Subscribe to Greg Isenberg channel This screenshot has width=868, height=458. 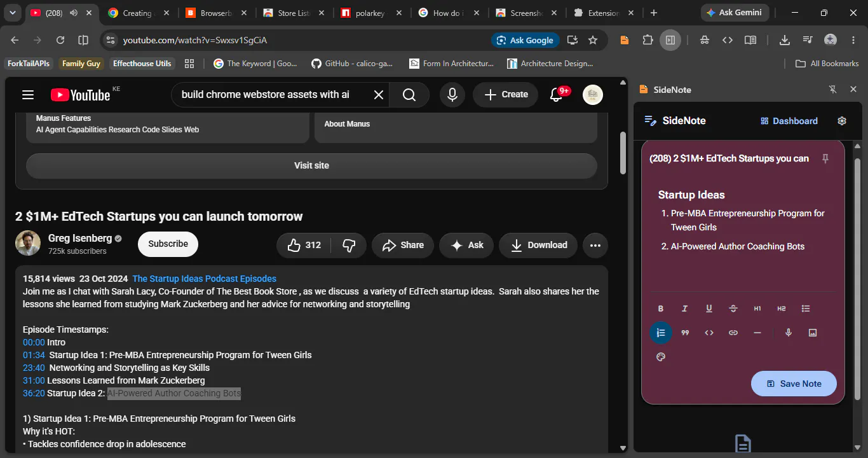(168, 244)
